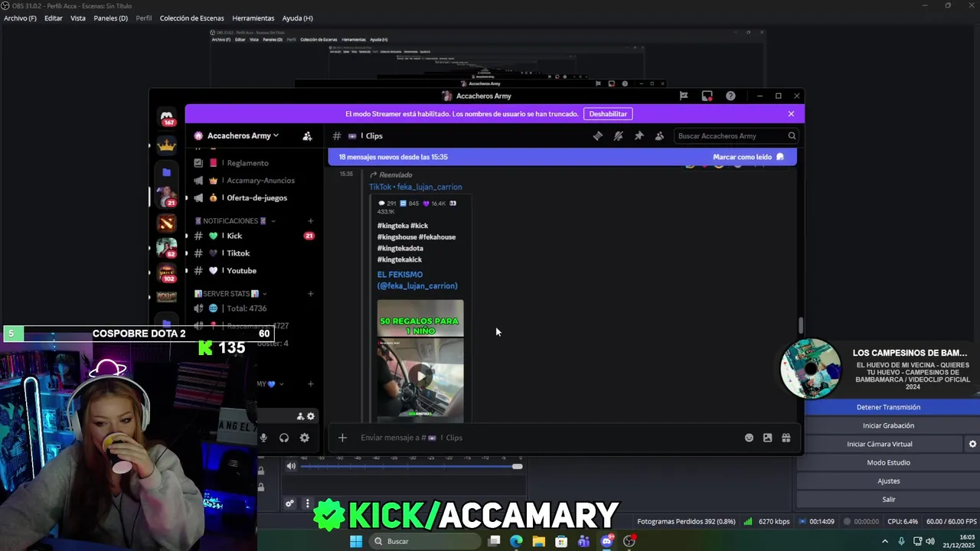Open virtual camera settings gear in OBS
The image size is (980, 551).
click(972, 444)
